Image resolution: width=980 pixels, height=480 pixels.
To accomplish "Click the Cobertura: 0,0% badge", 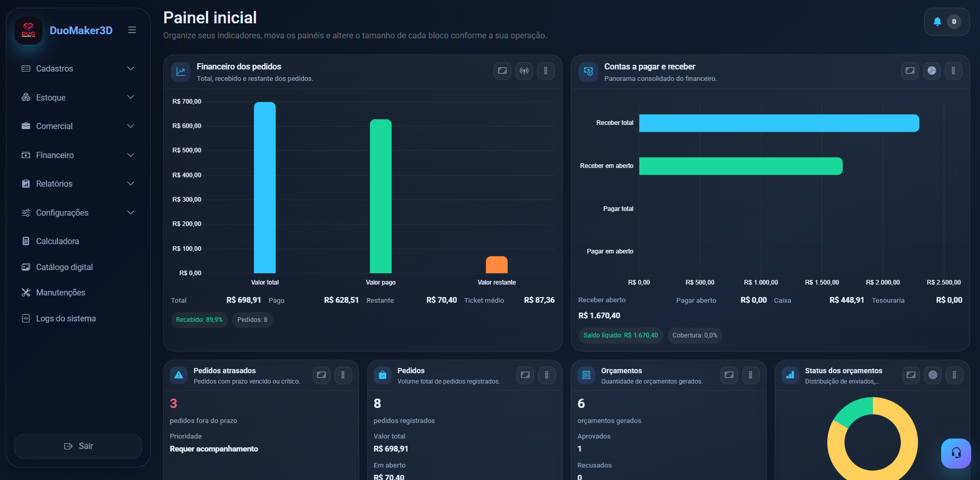I will click(695, 335).
